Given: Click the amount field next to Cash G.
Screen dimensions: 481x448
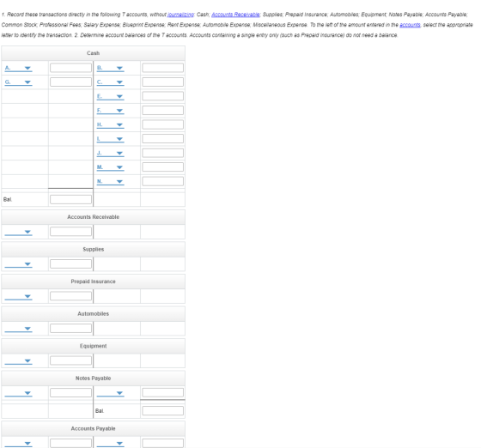Looking at the screenshot, I should (70, 82).
